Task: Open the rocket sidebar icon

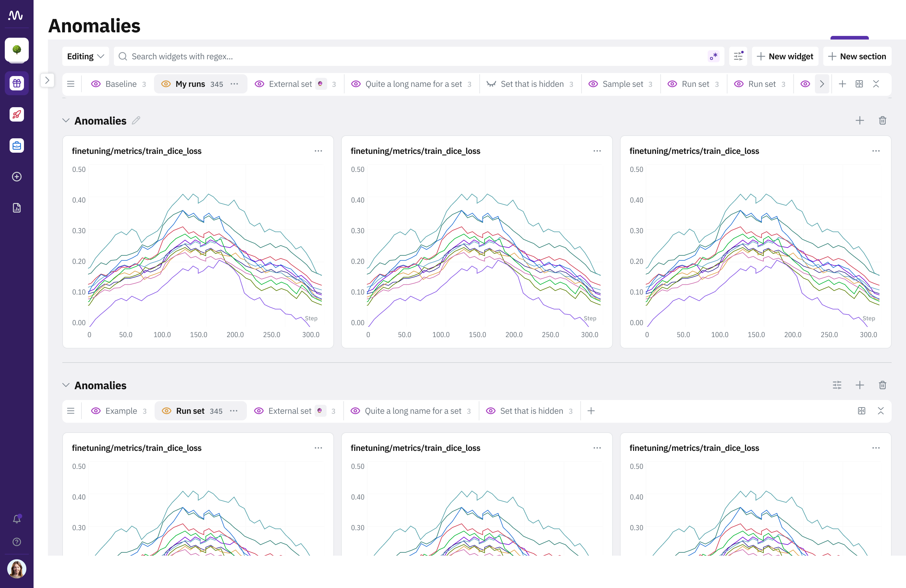Action: click(x=17, y=114)
